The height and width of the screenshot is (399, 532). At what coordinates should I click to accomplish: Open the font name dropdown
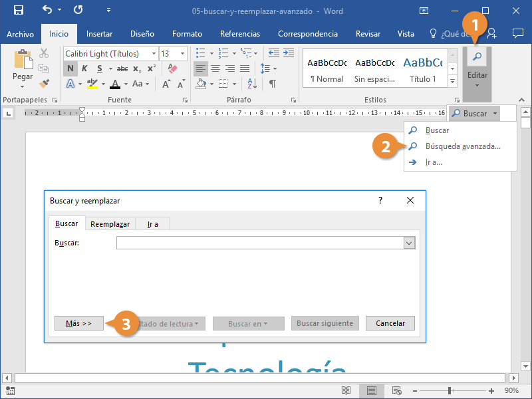pyautogui.click(x=154, y=54)
